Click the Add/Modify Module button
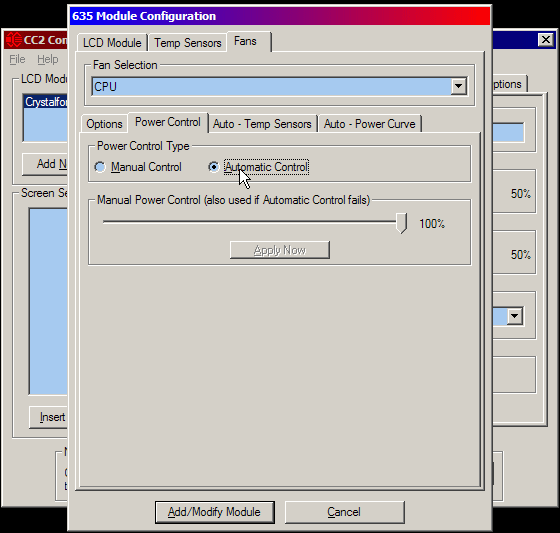This screenshot has width=560, height=533. [x=215, y=512]
